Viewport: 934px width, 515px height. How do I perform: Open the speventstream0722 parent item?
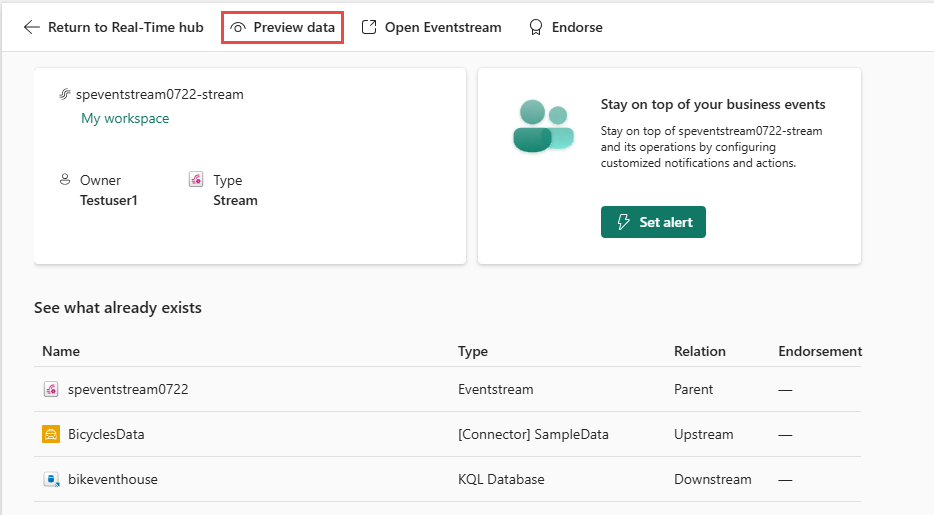[128, 389]
